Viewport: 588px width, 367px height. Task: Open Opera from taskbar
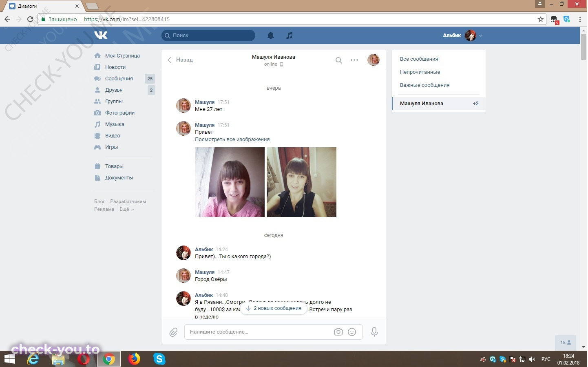(x=84, y=359)
